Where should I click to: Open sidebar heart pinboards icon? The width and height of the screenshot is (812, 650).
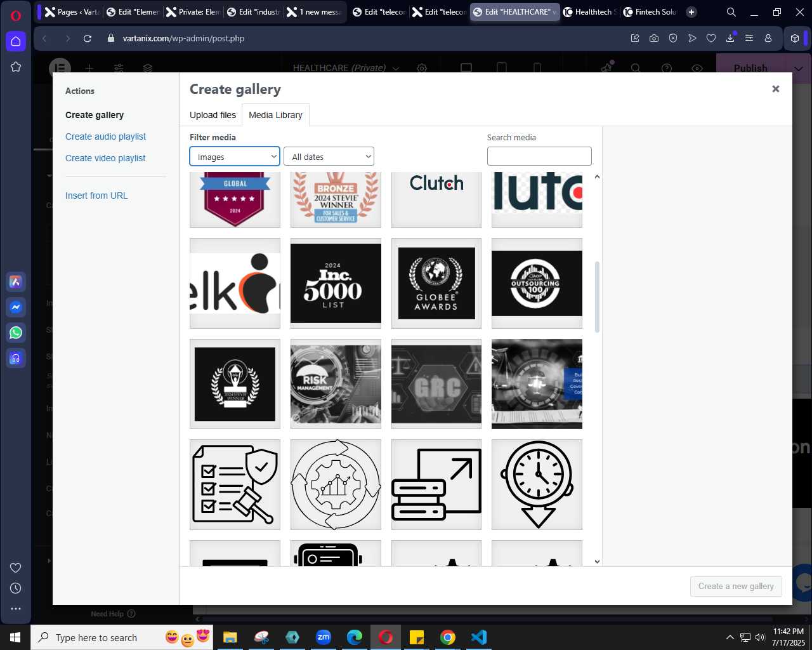tap(16, 568)
